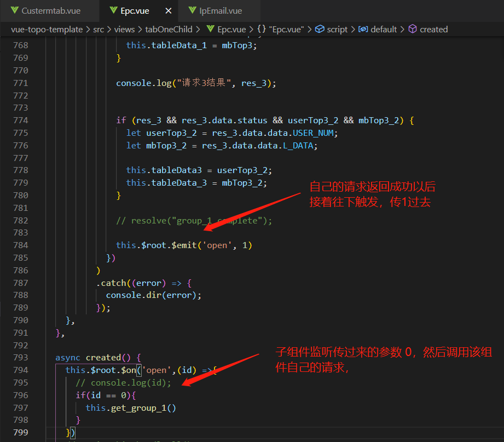This screenshot has height=442, width=504.
Task: Click "console.dir(error);" on line 788
Action: [x=154, y=295]
